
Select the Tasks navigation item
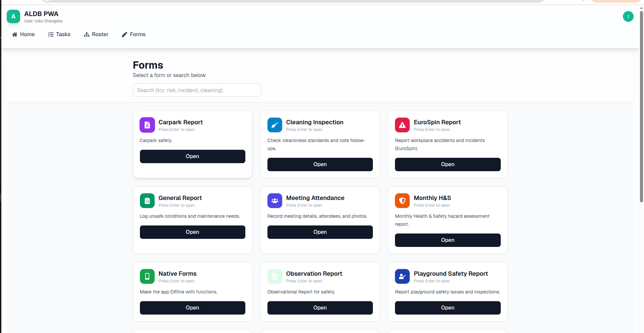pyautogui.click(x=59, y=34)
